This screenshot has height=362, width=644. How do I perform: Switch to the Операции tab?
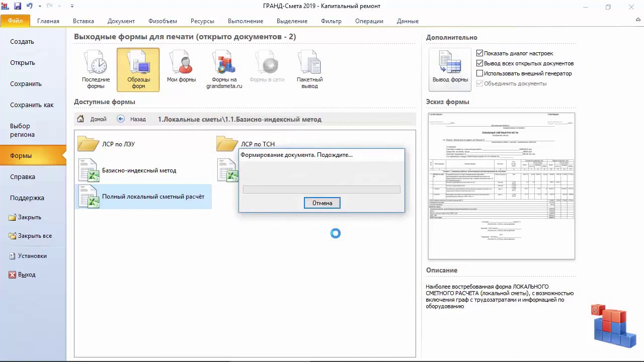click(x=369, y=21)
